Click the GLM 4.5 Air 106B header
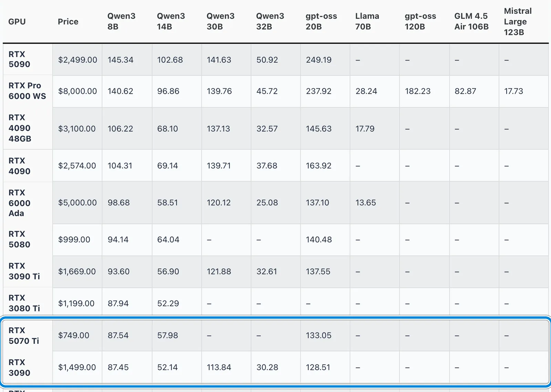The width and height of the screenshot is (551, 392). 471,21
